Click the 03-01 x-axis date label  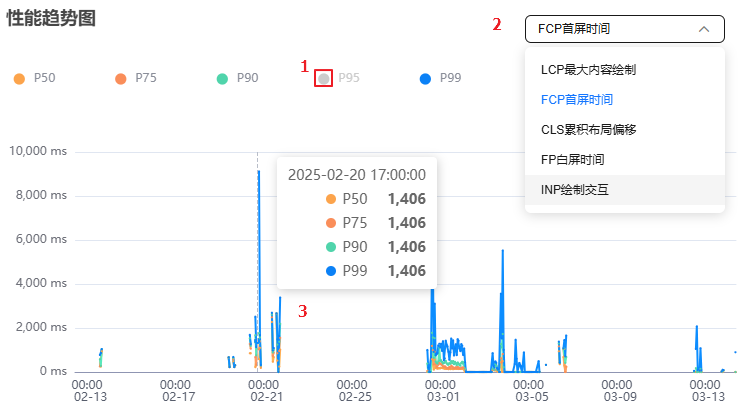tap(443, 397)
